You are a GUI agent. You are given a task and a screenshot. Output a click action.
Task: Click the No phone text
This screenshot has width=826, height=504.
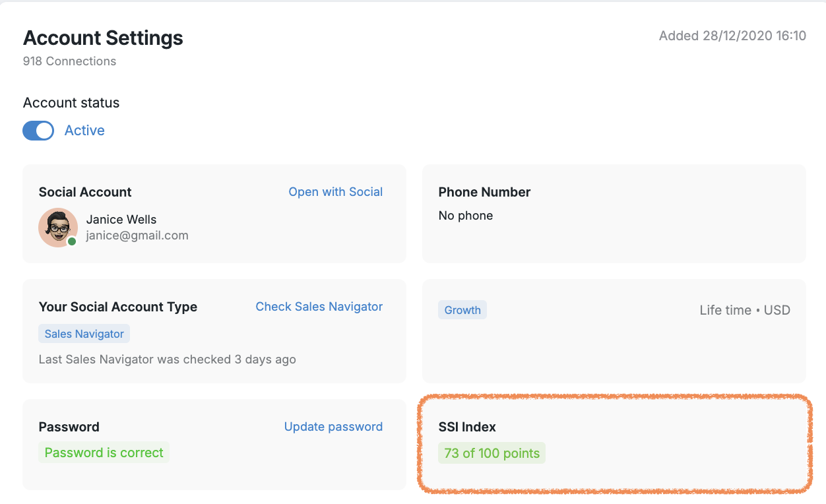[465, 216]
